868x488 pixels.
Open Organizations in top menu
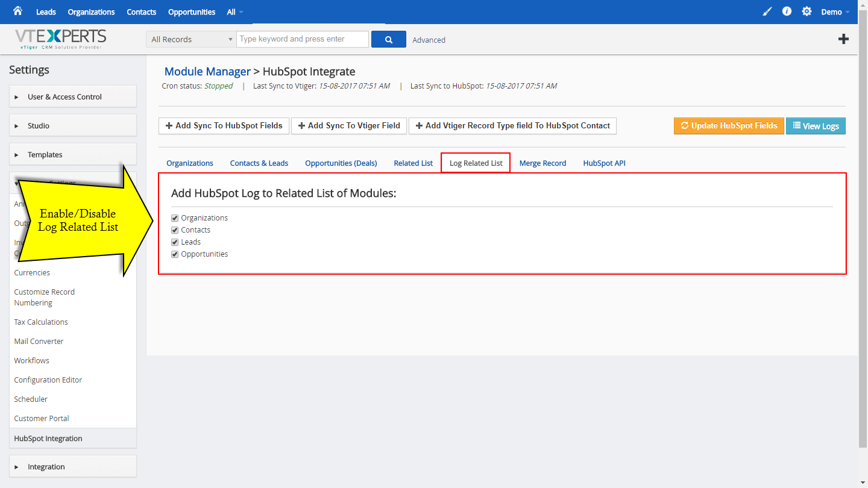tap(91, 12)
